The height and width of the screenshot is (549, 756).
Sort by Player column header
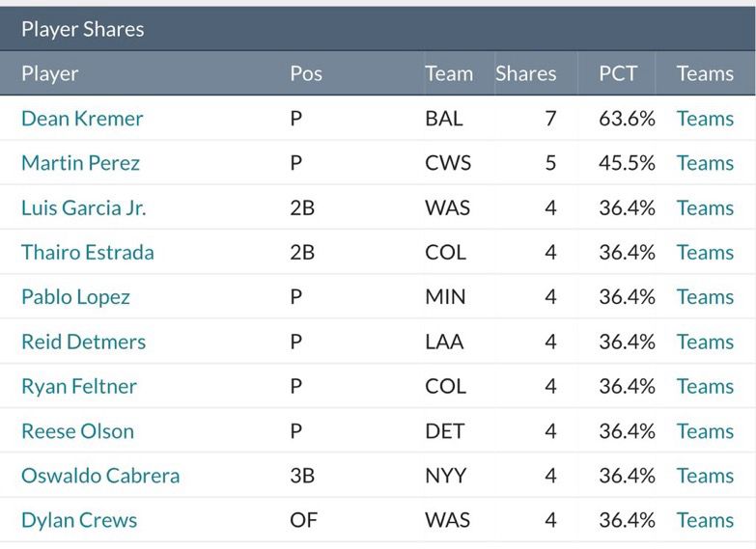(x=49, y=73)
